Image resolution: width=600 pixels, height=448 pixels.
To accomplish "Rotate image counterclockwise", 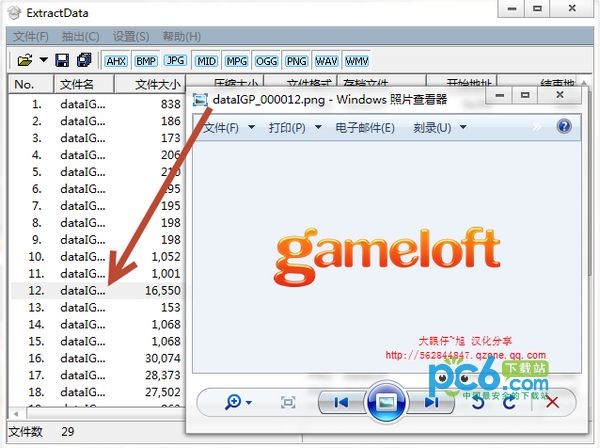I will point(478,402).
